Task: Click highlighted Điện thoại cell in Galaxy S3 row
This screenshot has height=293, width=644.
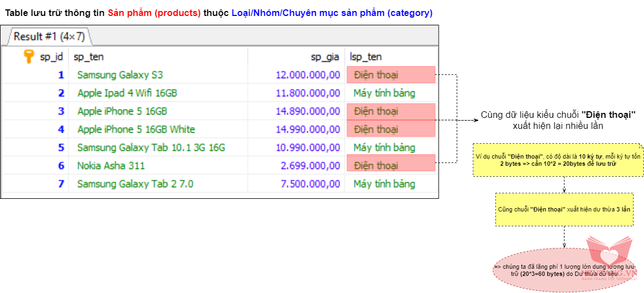Action: tap(390, 75)
